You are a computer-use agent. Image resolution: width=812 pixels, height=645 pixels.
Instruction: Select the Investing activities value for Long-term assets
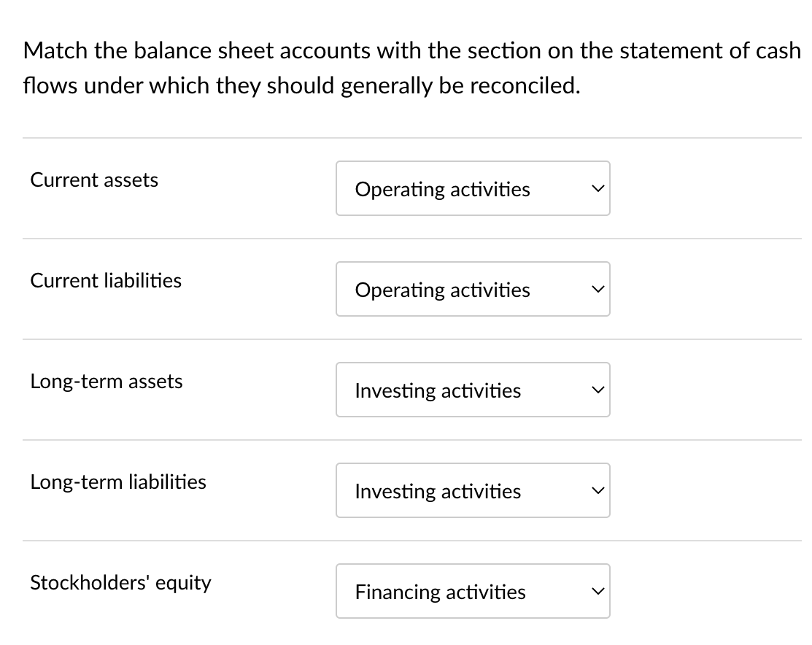pos(438,390)
